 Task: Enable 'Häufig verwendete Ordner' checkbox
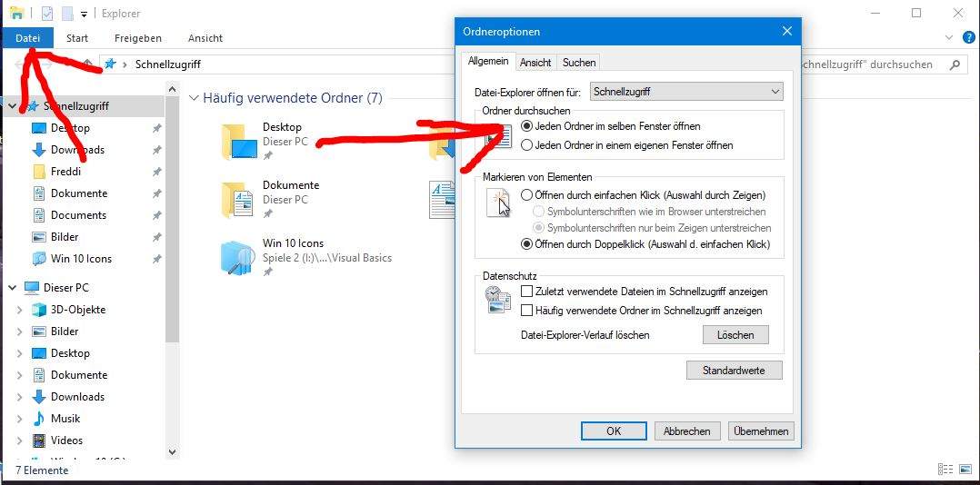[x=526, y=311]
